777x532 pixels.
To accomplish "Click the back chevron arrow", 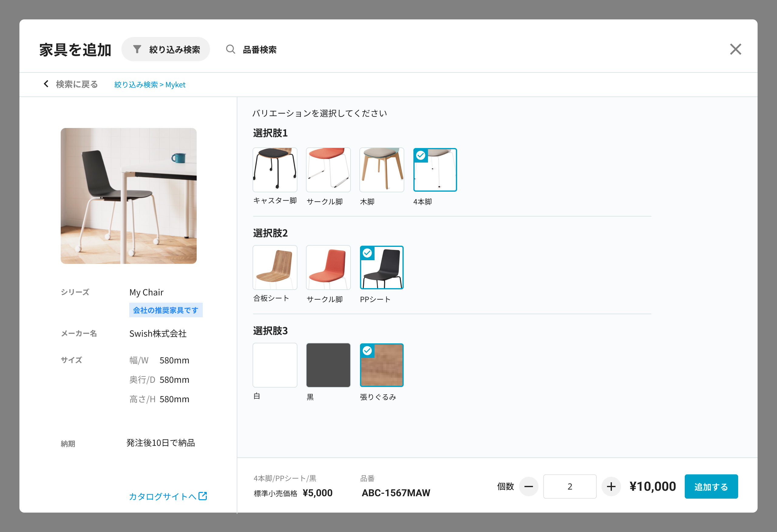I will [x=46, y=84].
